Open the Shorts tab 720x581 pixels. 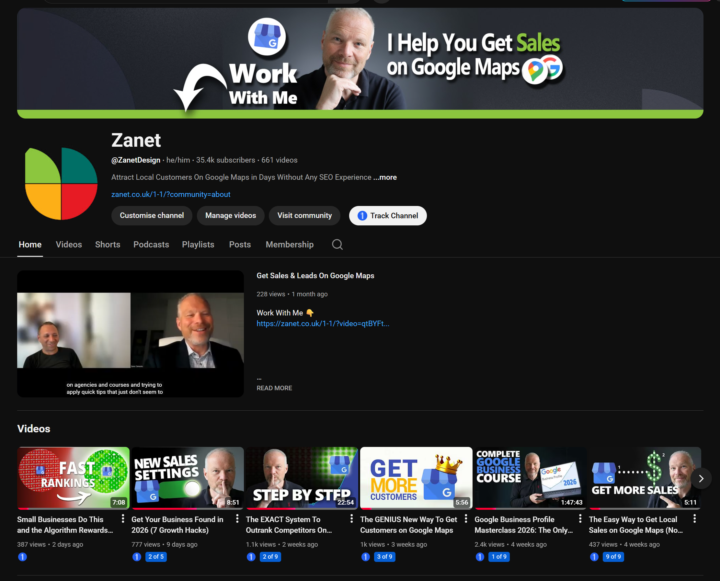coord(107,244)
